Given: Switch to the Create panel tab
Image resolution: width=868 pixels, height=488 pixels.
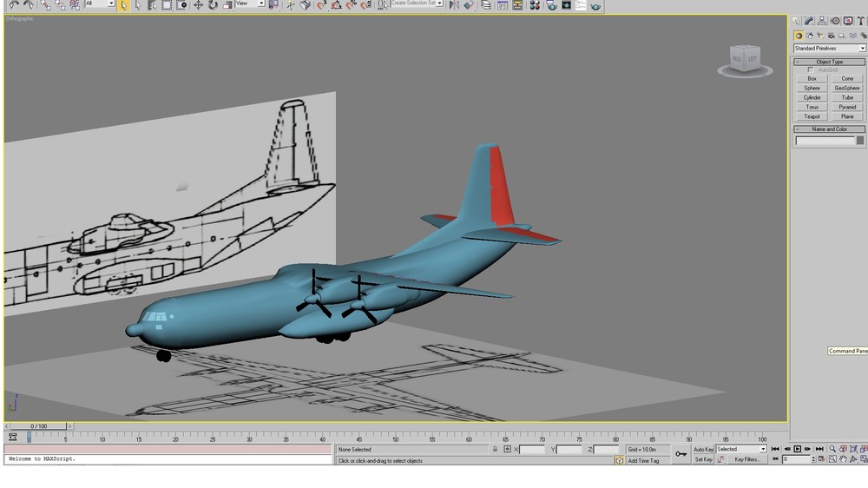Looking at the screenshot, I should (796, 21).
